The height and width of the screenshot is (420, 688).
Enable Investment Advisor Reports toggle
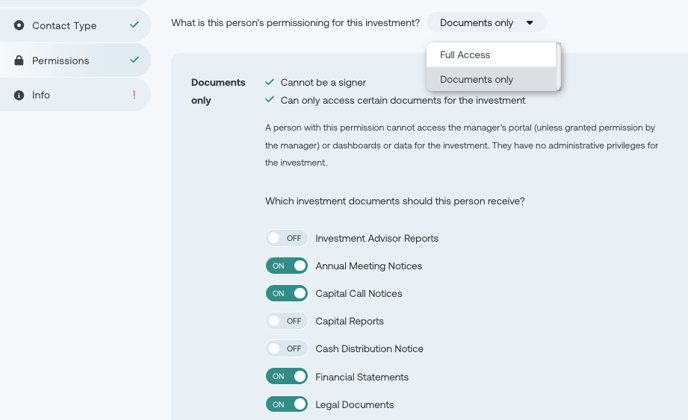tap(287, 238)
